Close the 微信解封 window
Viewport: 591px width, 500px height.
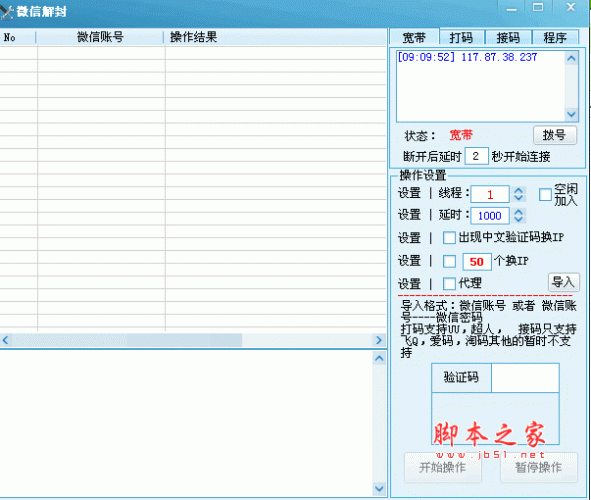coord(571,8)
